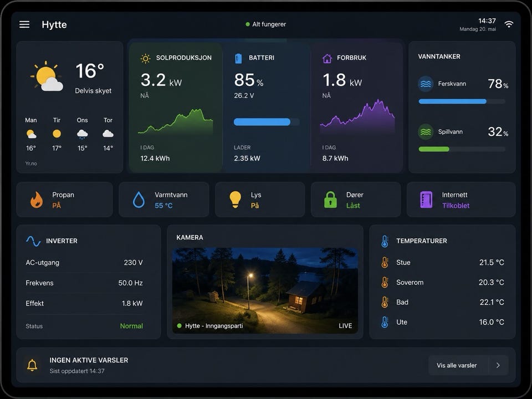532x399 pixels.
Task: Click the Yr.no weather source link
Action: [31, 163]
